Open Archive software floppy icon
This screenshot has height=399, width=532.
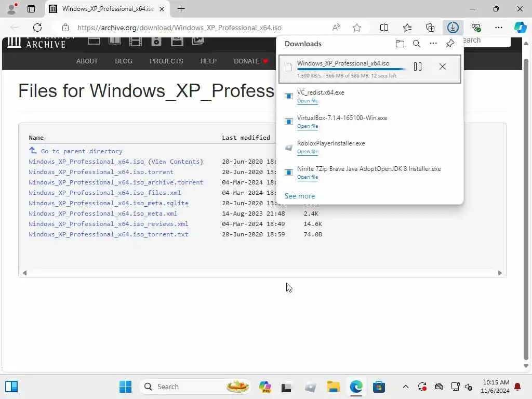pyautogui.click(x=177, y=42)
